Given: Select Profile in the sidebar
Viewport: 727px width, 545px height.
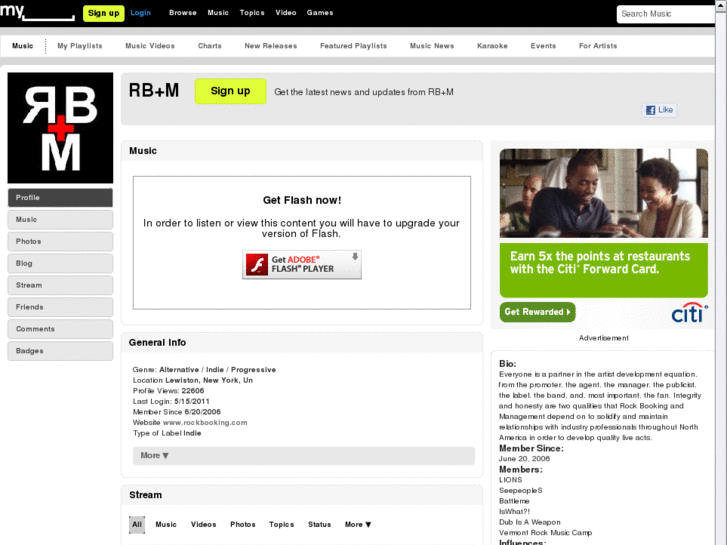Looking at the screenshot, I should (x=60, y=198).
